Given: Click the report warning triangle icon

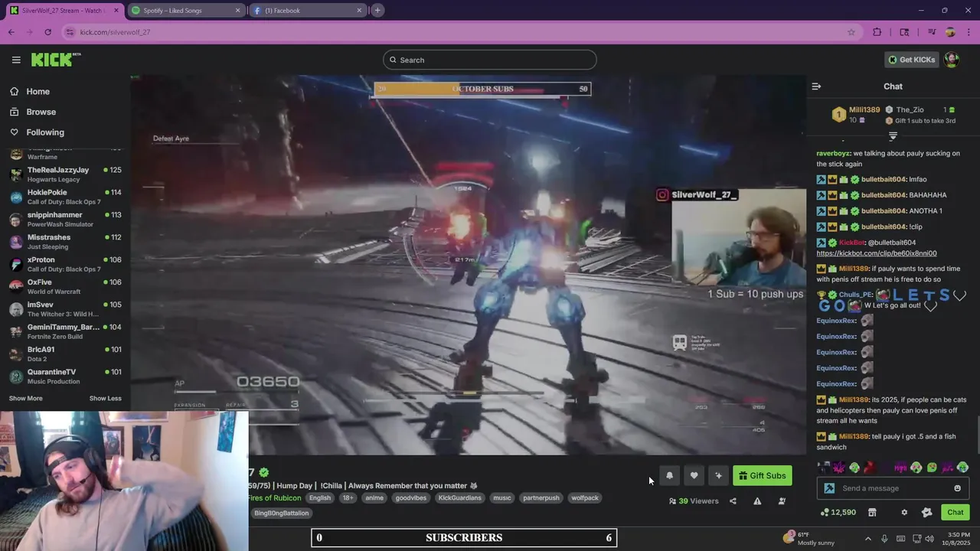Looking at the screenshot, I should point(757,501).
